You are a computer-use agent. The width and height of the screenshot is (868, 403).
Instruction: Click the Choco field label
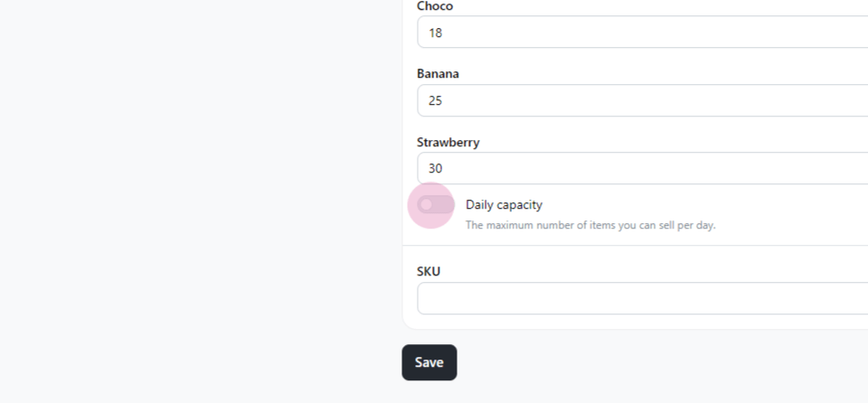[x=435, y=6]
